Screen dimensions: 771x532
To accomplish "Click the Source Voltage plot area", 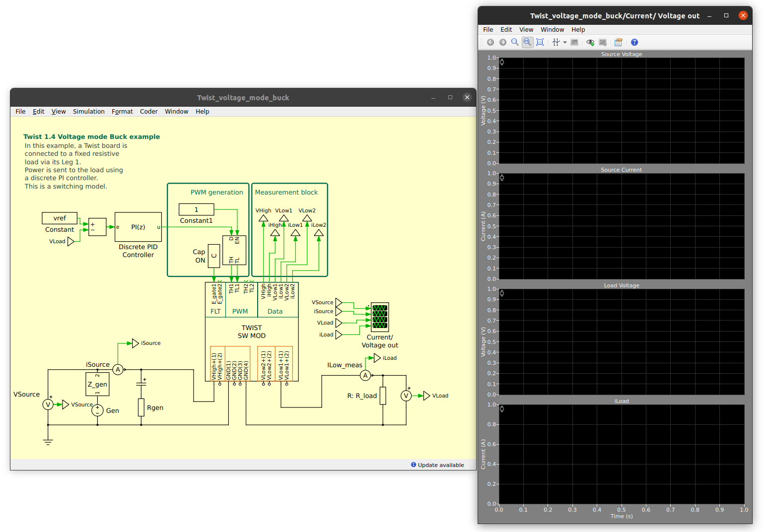I will pos(622,110).
